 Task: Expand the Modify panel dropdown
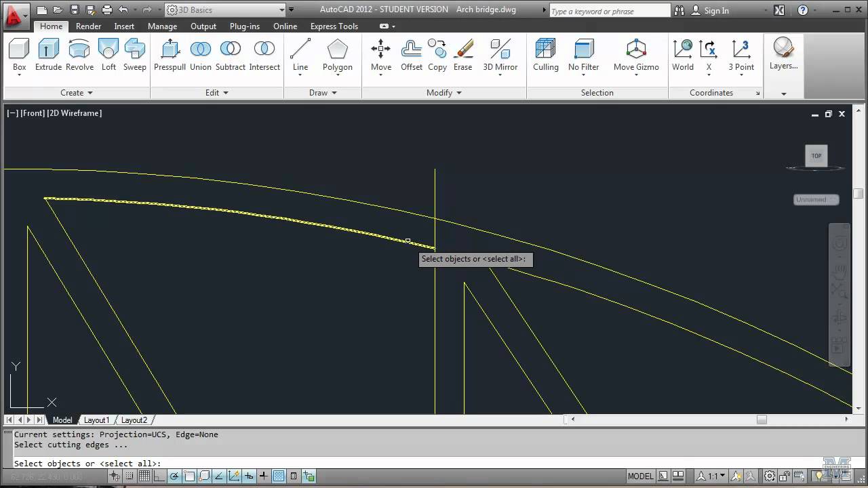click(458, 93)
